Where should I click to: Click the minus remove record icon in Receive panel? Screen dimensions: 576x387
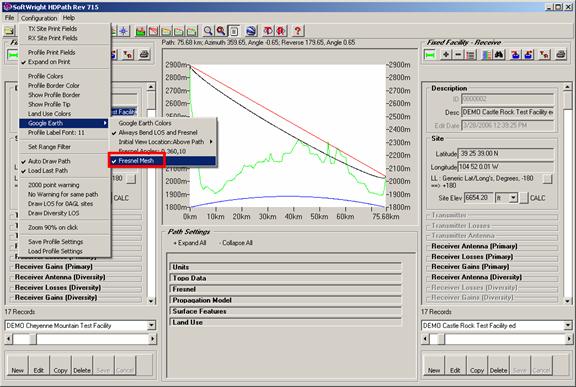pyautogui.click(x=458, y=55)
